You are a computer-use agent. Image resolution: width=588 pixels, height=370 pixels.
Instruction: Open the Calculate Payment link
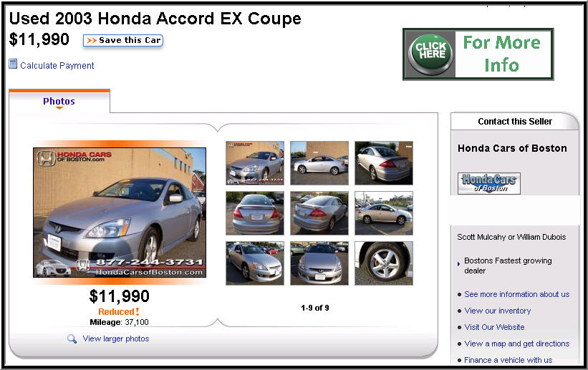[57, 66]
